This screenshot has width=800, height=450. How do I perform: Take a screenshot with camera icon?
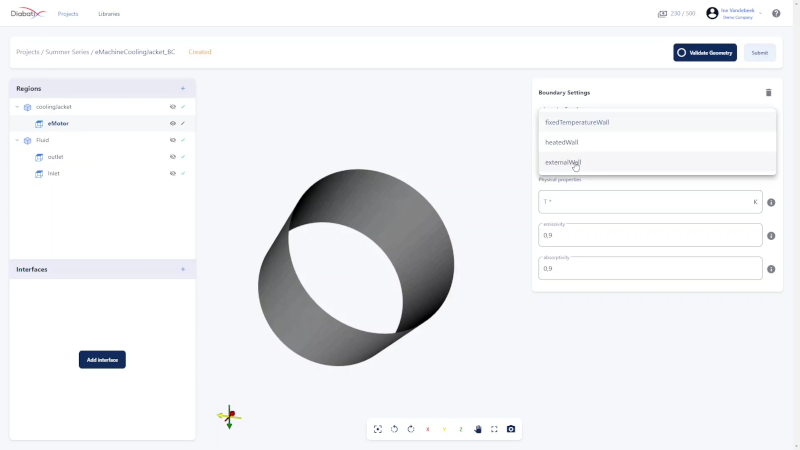(511, 429)
